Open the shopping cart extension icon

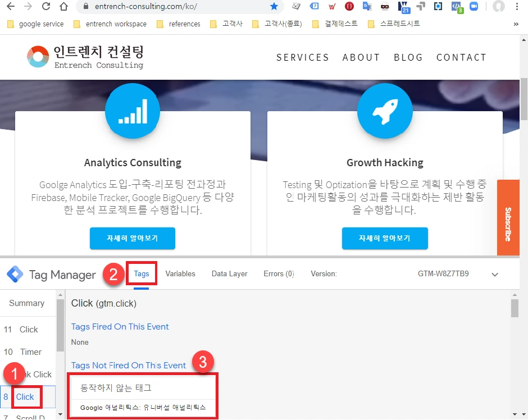point(331,6)
